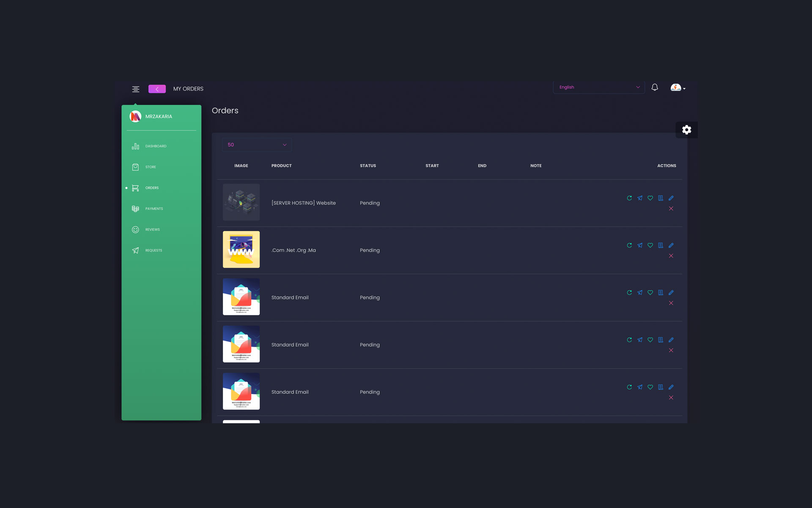Viewport: 812px width, 508px height.
Task: Click the pink back arrow button
Action: [x=157, y=89]
